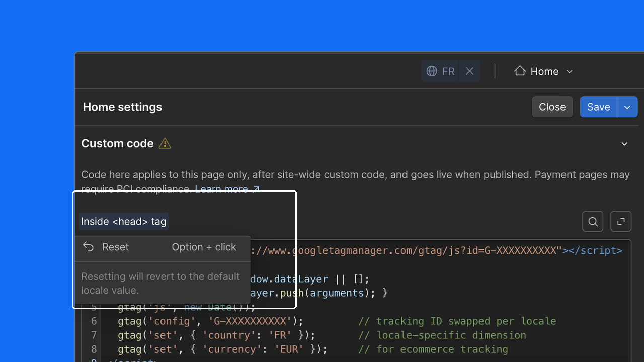The image size is (644, 362).
Task: Click the googletagmanager.com URL in code
Action: pos(406,250)
